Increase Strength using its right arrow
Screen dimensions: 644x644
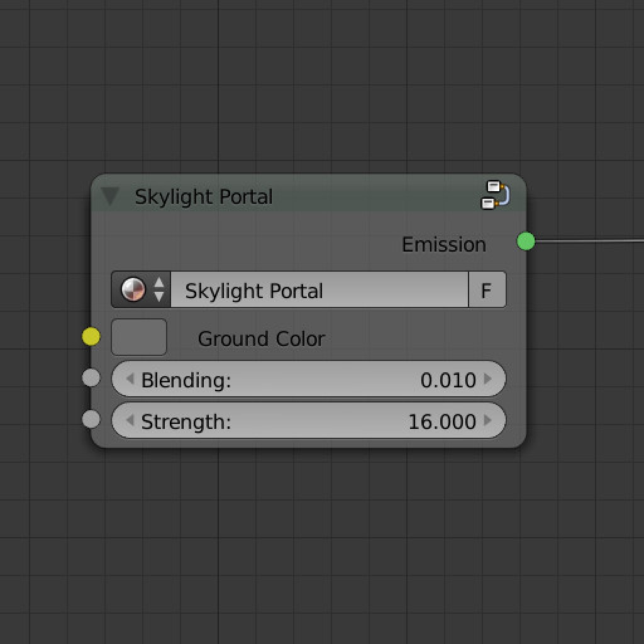[488, 421]
